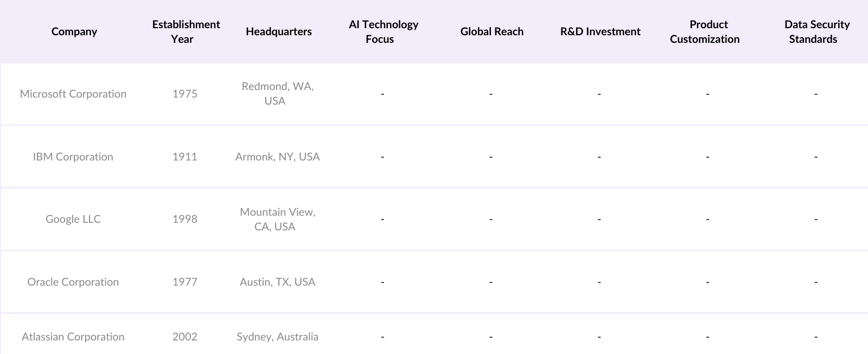The height and width of the screenshot is (354, 868).
Task: Click the Austin, TX, USA cell
Action: coord(277,282)
